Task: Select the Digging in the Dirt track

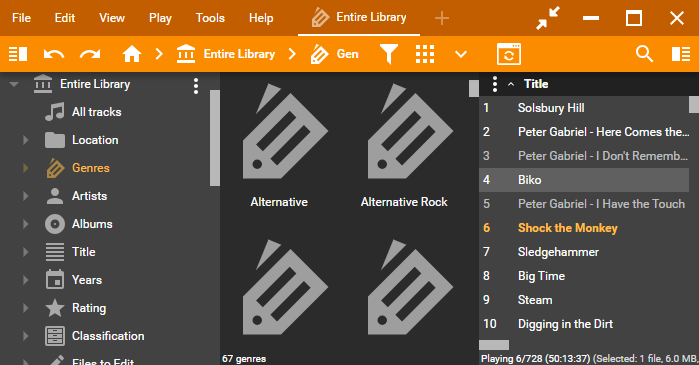Action: pyautogui.click(x=584, y=324)
